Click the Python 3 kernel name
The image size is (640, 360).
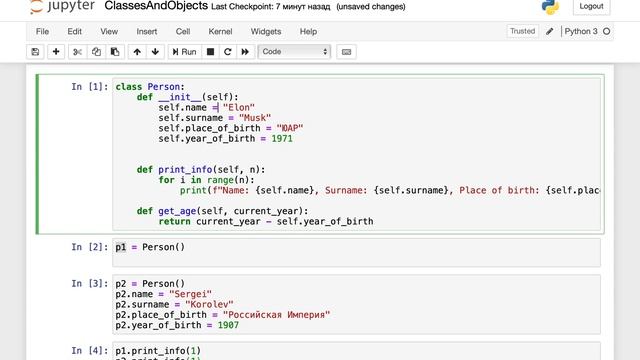581,31
